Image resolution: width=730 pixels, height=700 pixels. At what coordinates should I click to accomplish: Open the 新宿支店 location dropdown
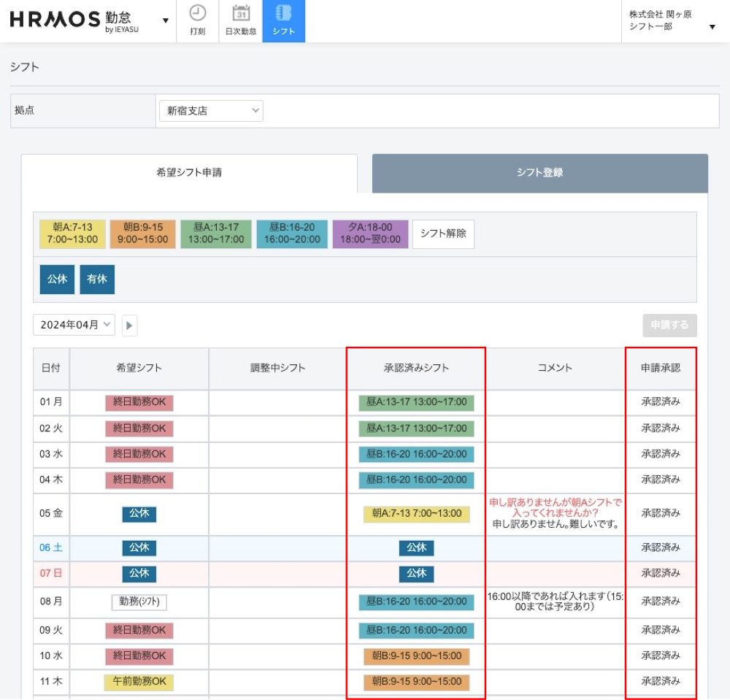(x=211, y=111)
